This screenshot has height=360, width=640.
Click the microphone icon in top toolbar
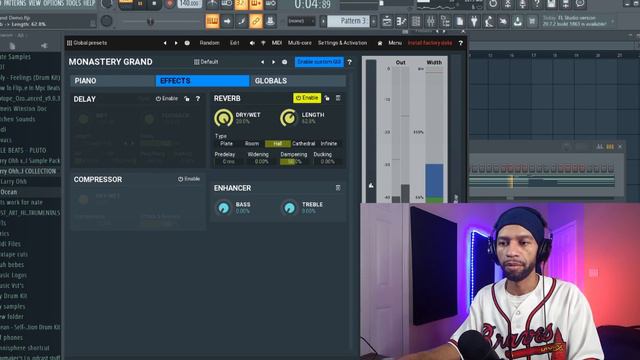522,4
